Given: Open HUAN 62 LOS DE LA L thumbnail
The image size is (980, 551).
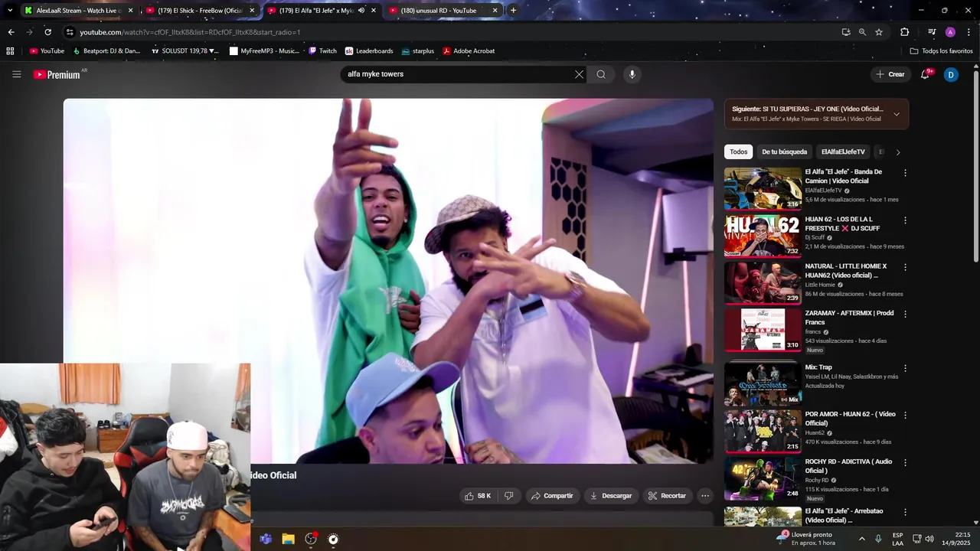Looking at the screenshot, I should [763, 236].
